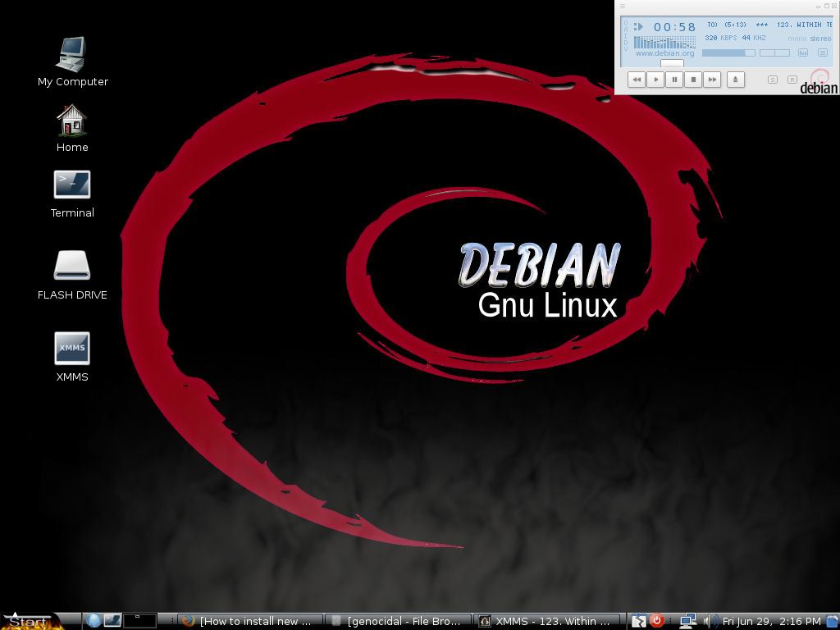Image resolution: width=840 pixels, height=630 pixels.
Task: Click the stereo indicator in XMMS
Action: coord(820,39)
